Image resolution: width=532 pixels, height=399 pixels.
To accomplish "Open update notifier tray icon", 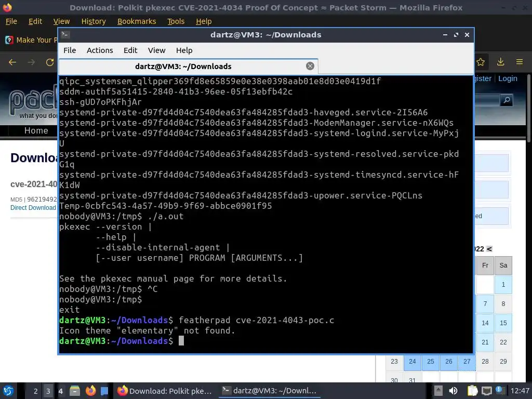I will tap(499, 390).
